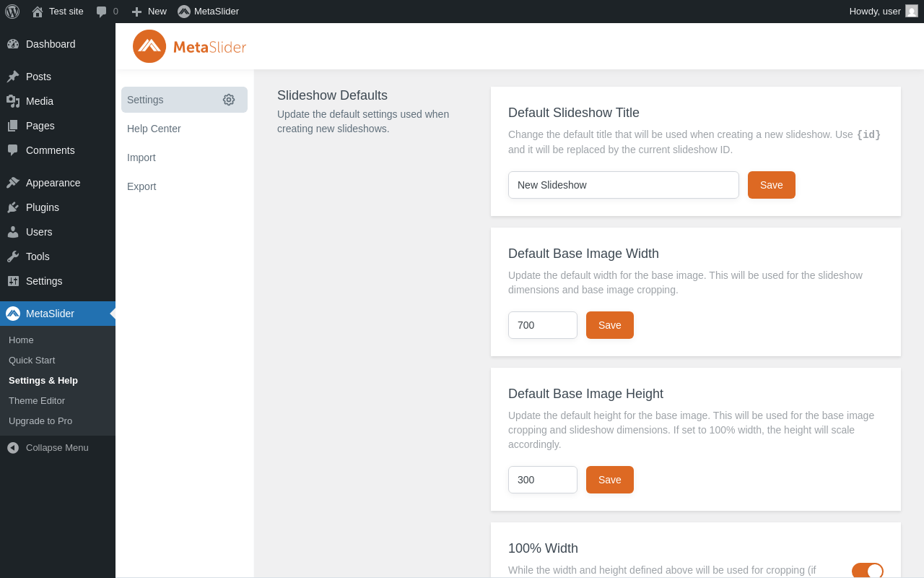Click the Dashboard gauge icon
Viewport: 924px width, 578px height.
[x=13, y=44]
